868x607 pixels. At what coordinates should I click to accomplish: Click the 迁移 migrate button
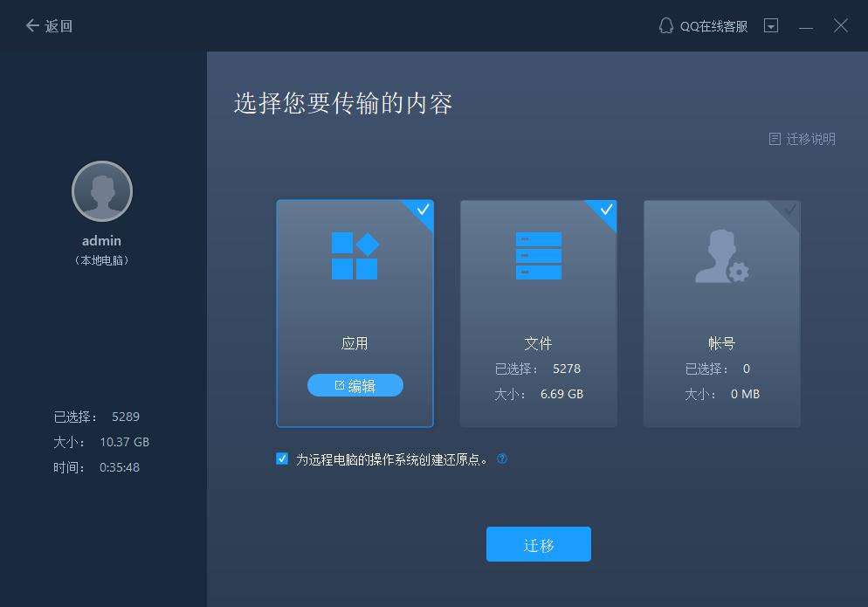coord(538,543)
